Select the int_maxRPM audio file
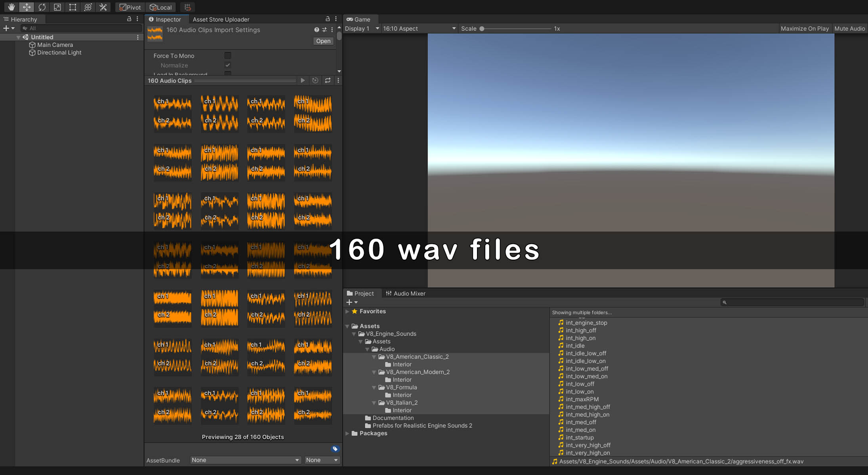The width and height of the screenshot is (868, 475). [x=582, y=399]
